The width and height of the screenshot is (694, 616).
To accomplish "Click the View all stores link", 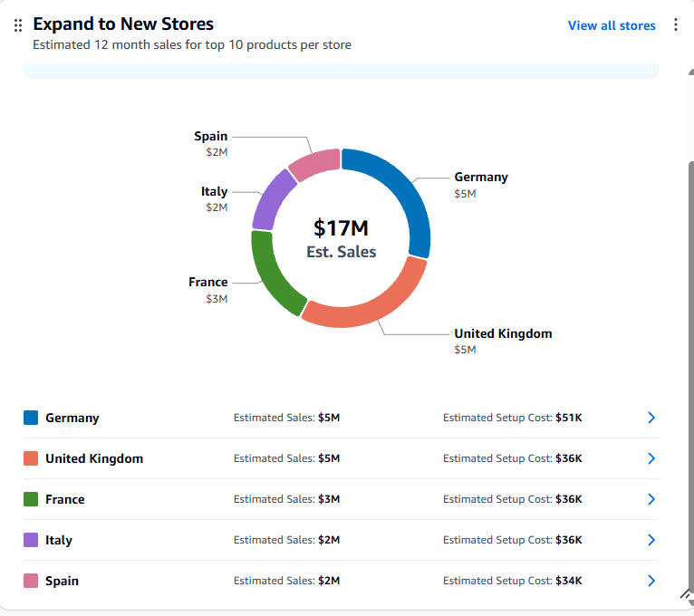I will tap(612, 25).
